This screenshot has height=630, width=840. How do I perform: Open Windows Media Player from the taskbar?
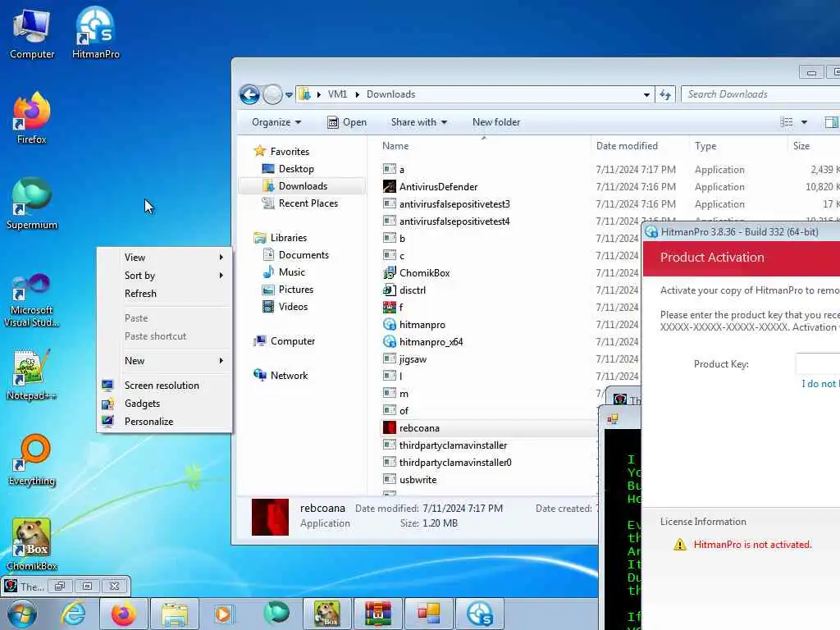(223, 614)
